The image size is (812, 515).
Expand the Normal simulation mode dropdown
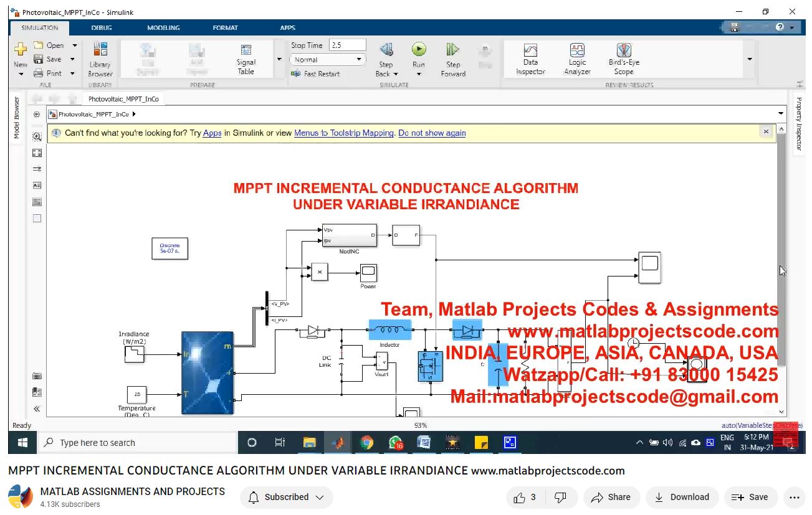(359, 60)
